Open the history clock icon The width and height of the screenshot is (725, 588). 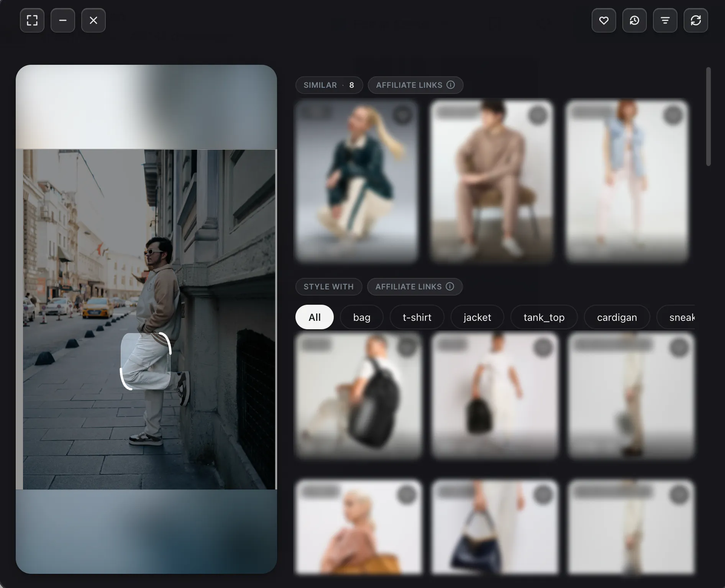(635, 20)
